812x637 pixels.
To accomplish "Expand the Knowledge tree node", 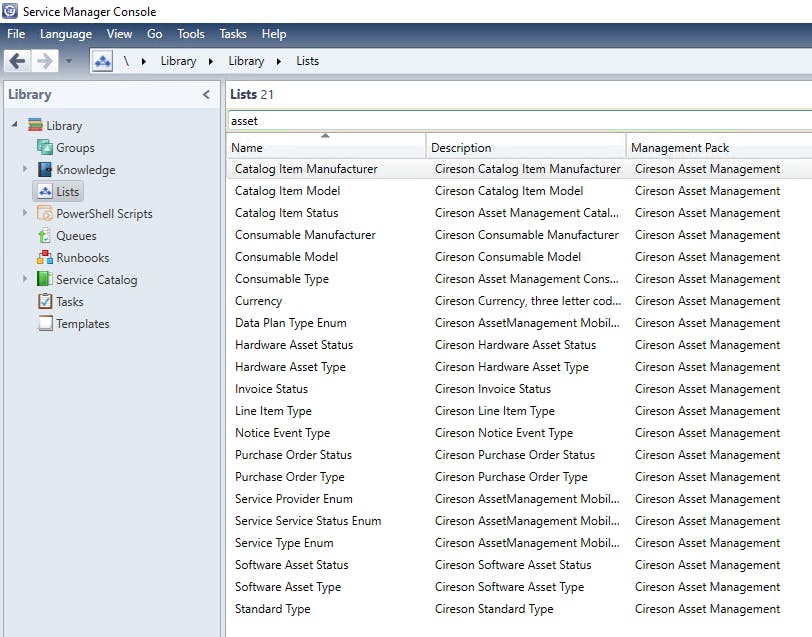I will coord(25,169).
